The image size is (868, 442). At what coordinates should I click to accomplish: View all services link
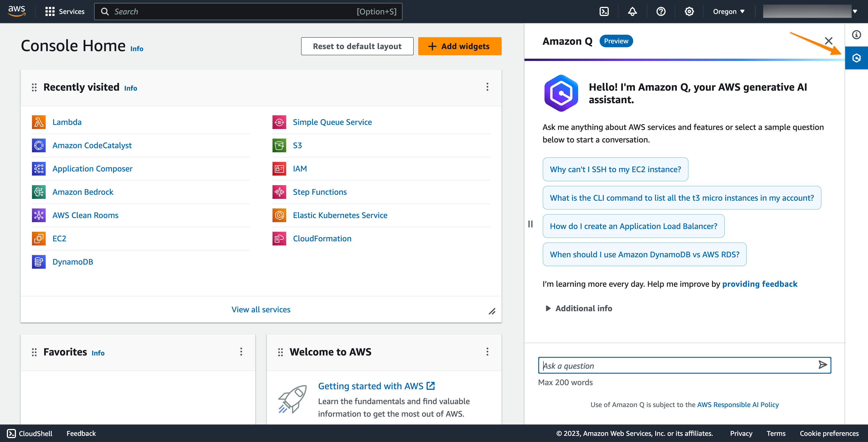pos(261,309)
